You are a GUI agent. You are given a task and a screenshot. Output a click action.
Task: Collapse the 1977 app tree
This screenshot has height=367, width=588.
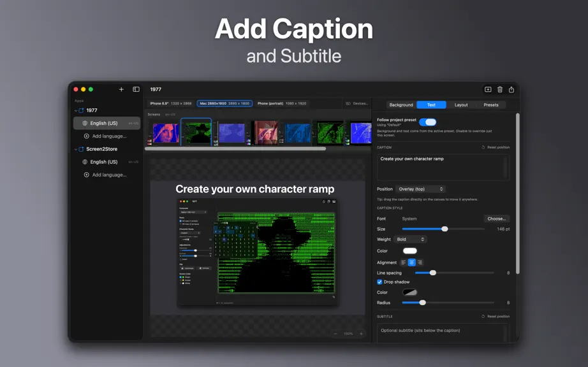click(x=76, y=110)
